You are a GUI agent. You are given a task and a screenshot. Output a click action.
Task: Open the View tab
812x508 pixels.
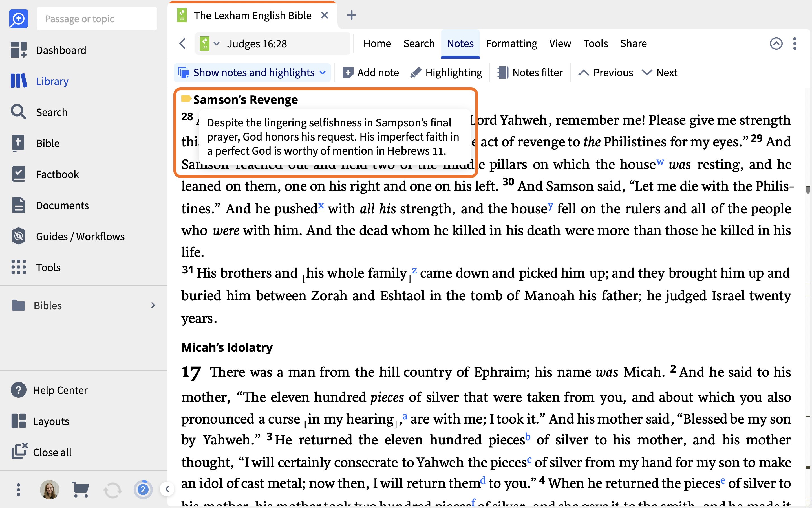pos(560,44)
